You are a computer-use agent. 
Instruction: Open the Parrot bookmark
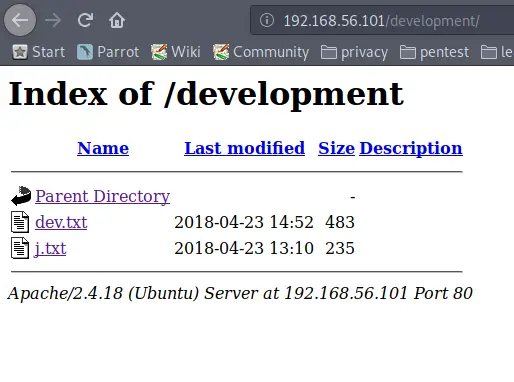pyautogui.click(x=108, y=52)
